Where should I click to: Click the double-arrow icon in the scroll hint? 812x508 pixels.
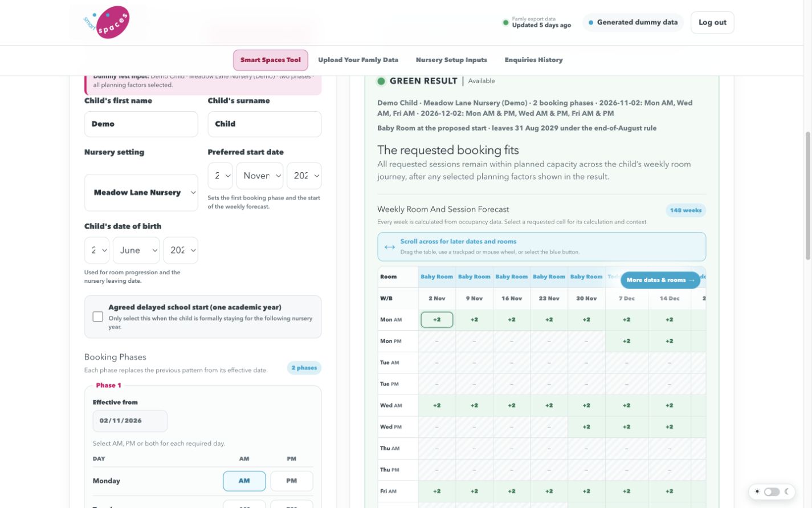pos(390,247)
